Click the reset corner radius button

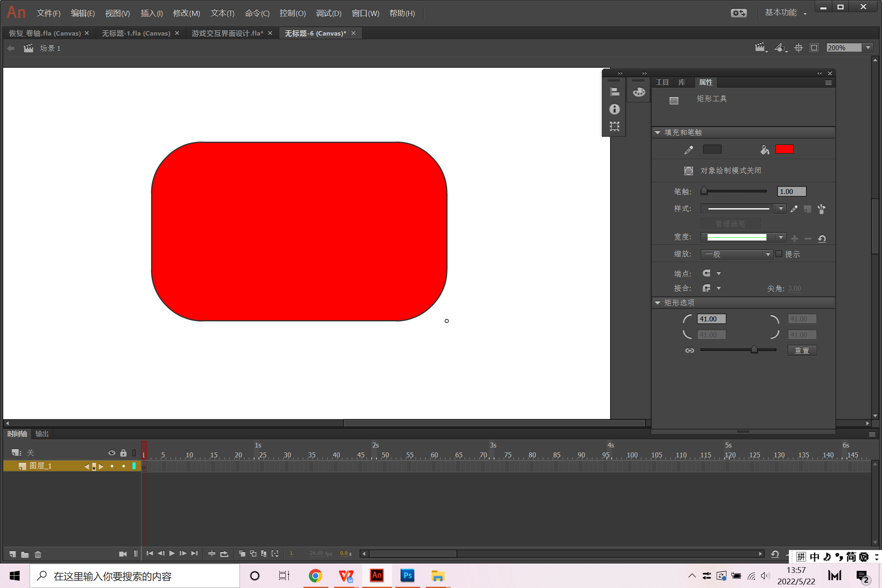pyautogui.click(x=802, y=350)
